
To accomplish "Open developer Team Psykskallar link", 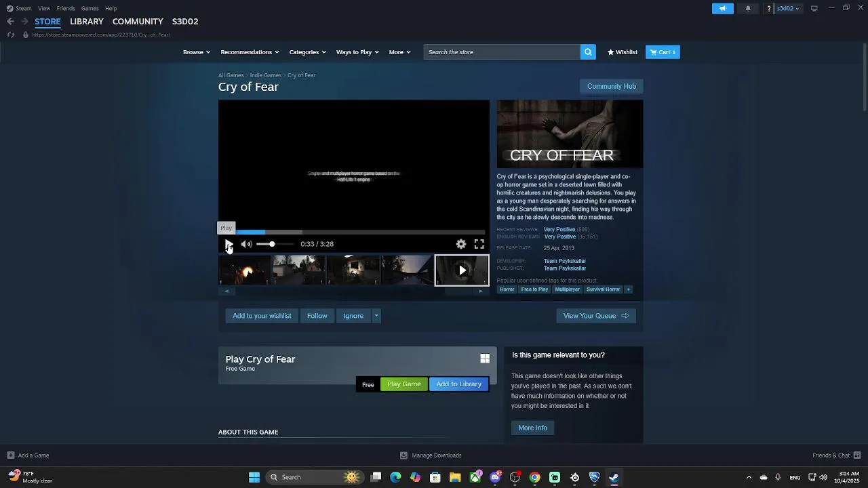I will pyautogui.click(x=565, y=261).
